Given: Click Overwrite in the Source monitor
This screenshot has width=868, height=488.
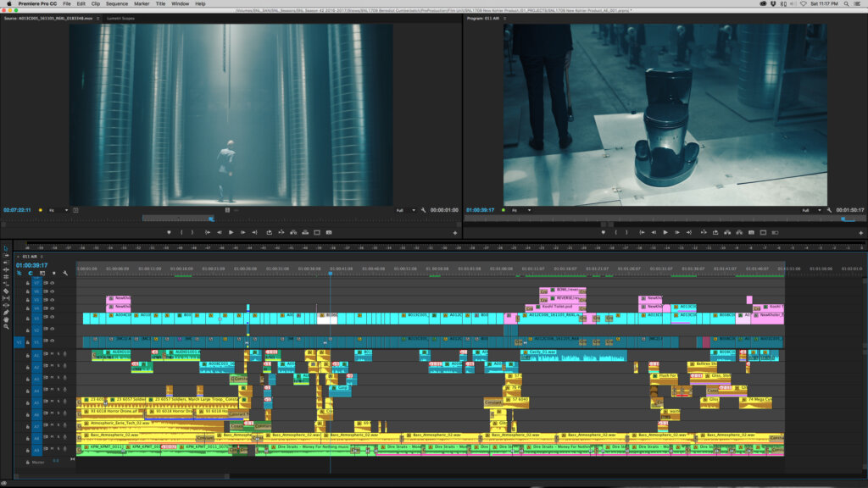Looking at the screenshot, I should [305, 233].
